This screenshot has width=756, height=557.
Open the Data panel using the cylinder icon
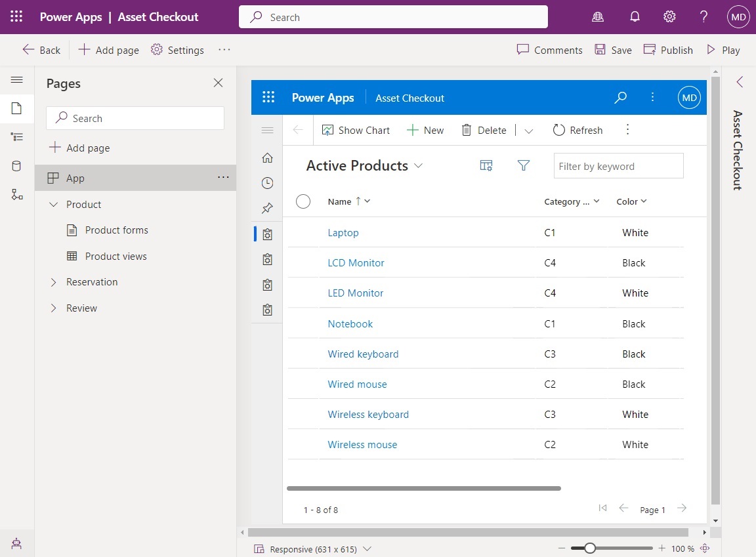point(16,165)
